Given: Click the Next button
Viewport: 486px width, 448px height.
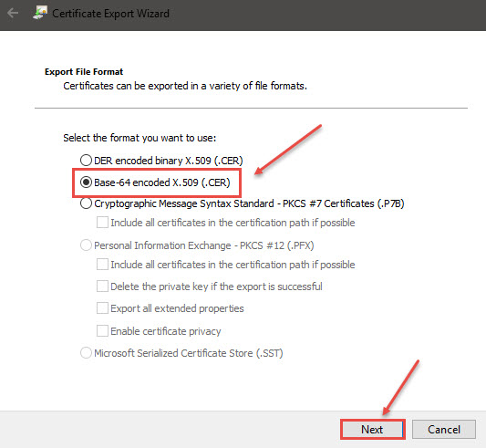Looking at the screenshot, I should click(373, 430).
